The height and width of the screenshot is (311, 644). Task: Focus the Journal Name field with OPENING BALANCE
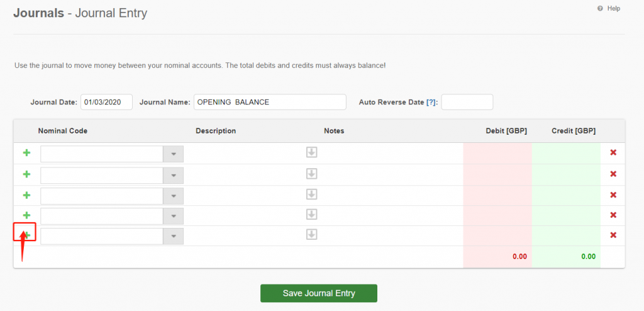point(269,102)
